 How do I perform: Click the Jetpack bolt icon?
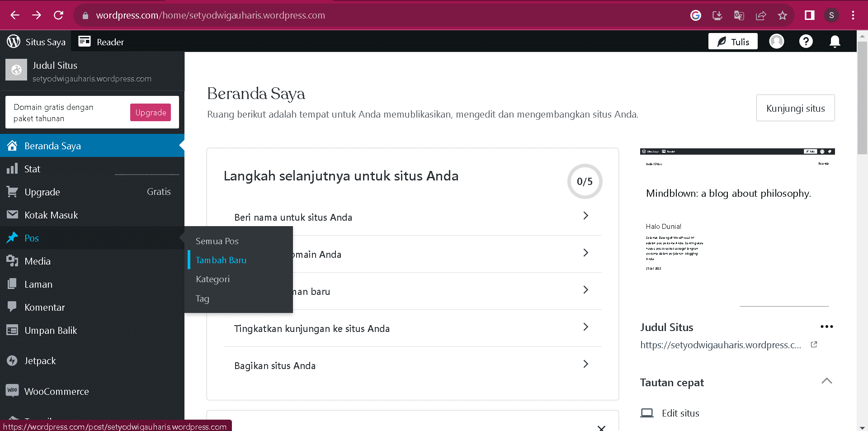[x=12, y=360]
